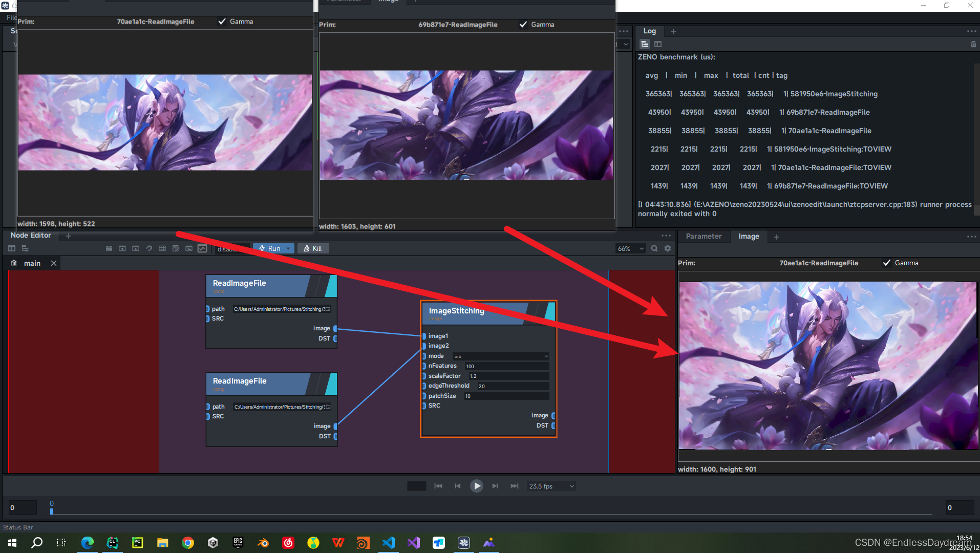Viewport: 980px width, 553px height.
Task: Select the Node Editor tab
Action: [x=31, y=235]
